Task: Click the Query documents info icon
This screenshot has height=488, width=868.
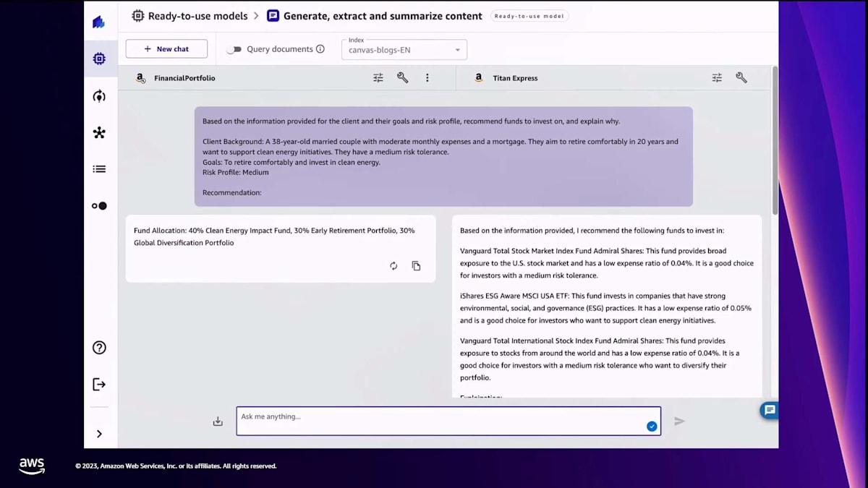Action: tap(320, 49)
